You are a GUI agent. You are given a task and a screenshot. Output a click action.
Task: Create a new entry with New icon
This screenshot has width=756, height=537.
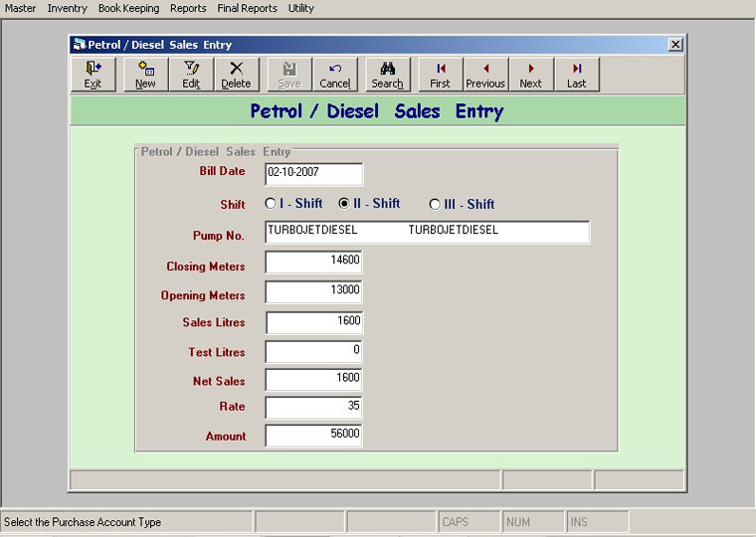tap(145, 75)
